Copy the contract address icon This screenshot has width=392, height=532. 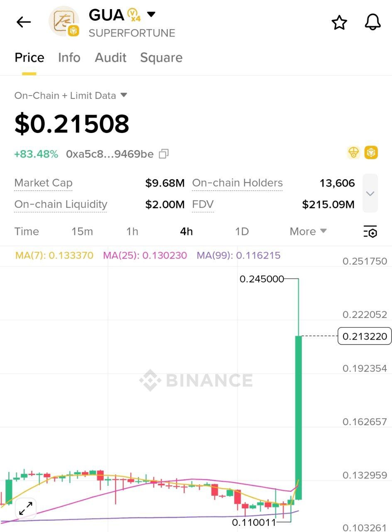164,154
